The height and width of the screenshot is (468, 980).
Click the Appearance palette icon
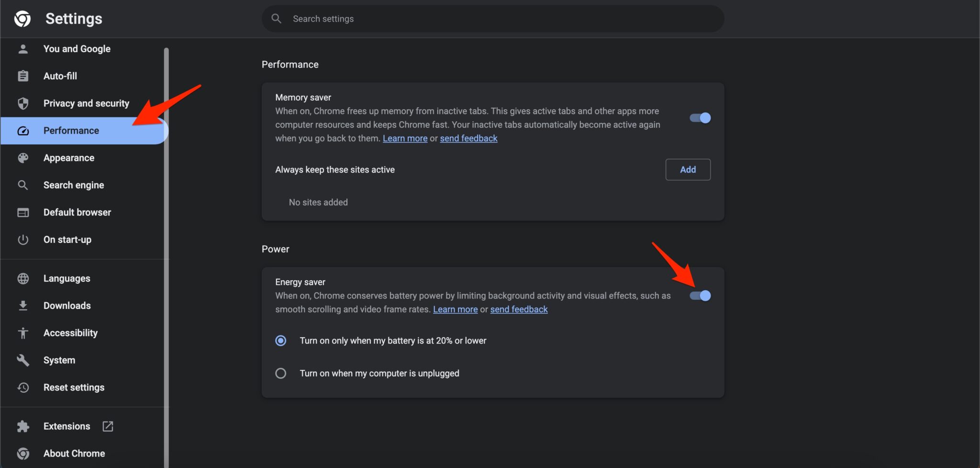[23, 158]
